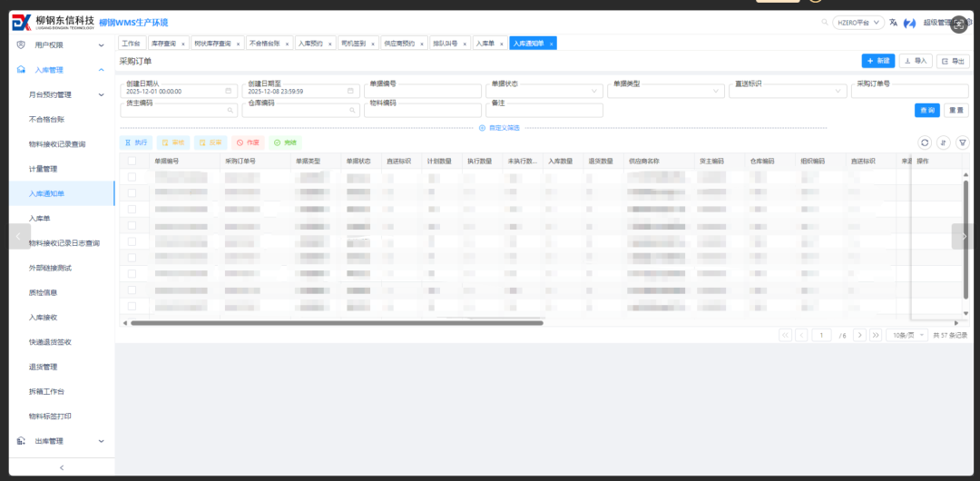Open 退货管理 in the sidebar
Image resolution: width=980 pixels, height=481 pixels.
44,367
